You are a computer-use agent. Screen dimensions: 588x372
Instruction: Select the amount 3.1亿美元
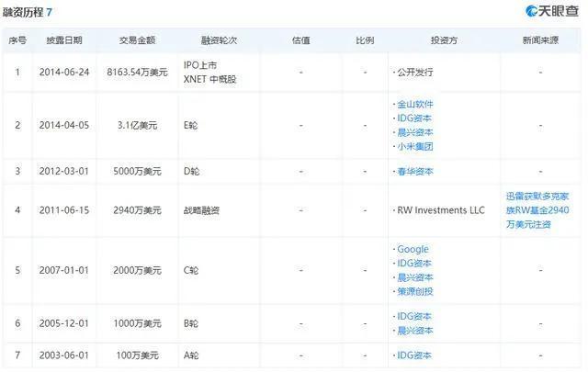pos(137,125)
